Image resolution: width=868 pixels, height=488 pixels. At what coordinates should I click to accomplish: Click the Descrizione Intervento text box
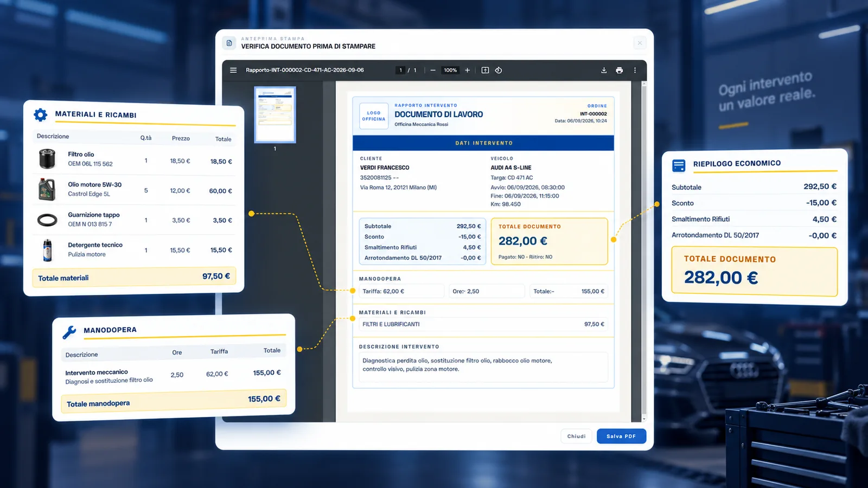click(483, 367)
